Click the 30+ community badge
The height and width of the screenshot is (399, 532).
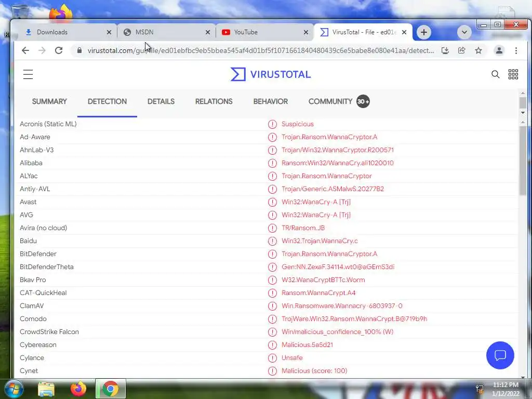(x=363, y=101)
